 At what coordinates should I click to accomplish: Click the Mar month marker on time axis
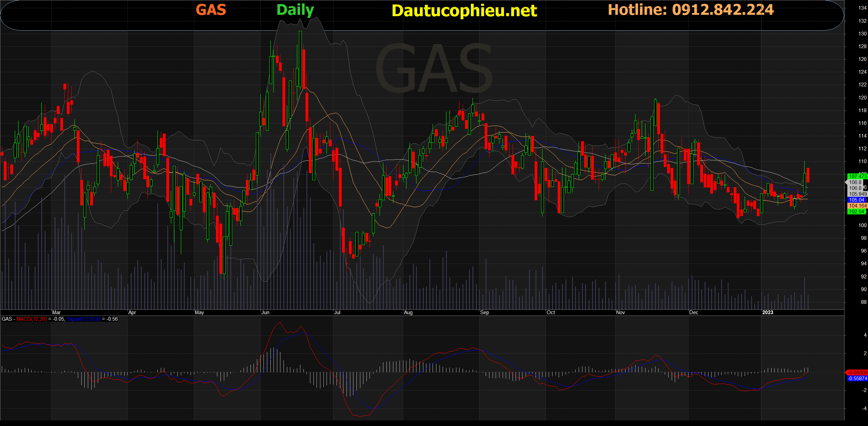(56, 312)
